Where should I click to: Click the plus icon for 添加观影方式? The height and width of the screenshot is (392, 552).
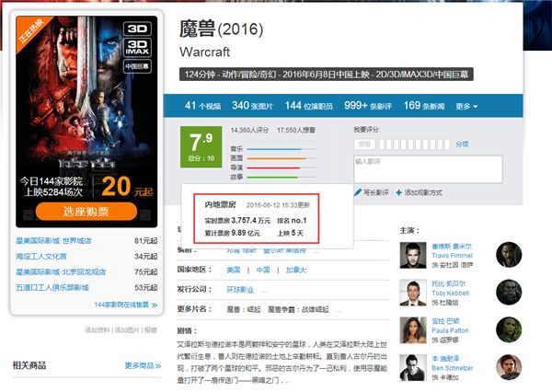(399, 192)
